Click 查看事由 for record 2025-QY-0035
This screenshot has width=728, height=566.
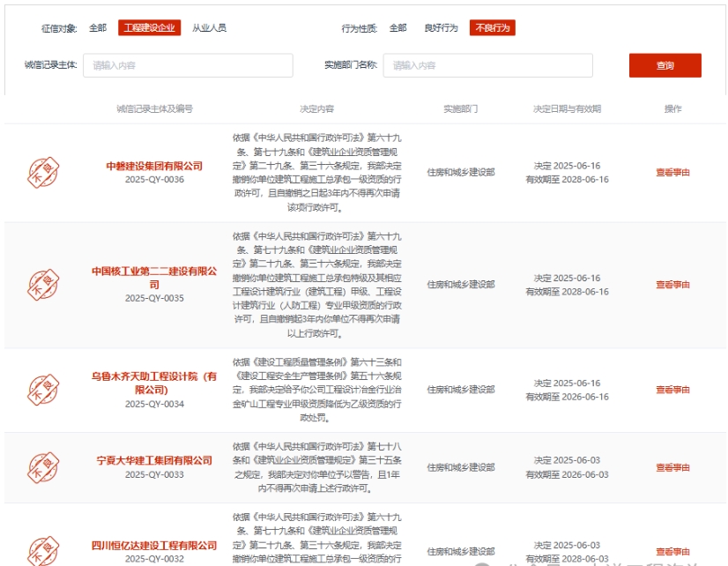(672, 285)
